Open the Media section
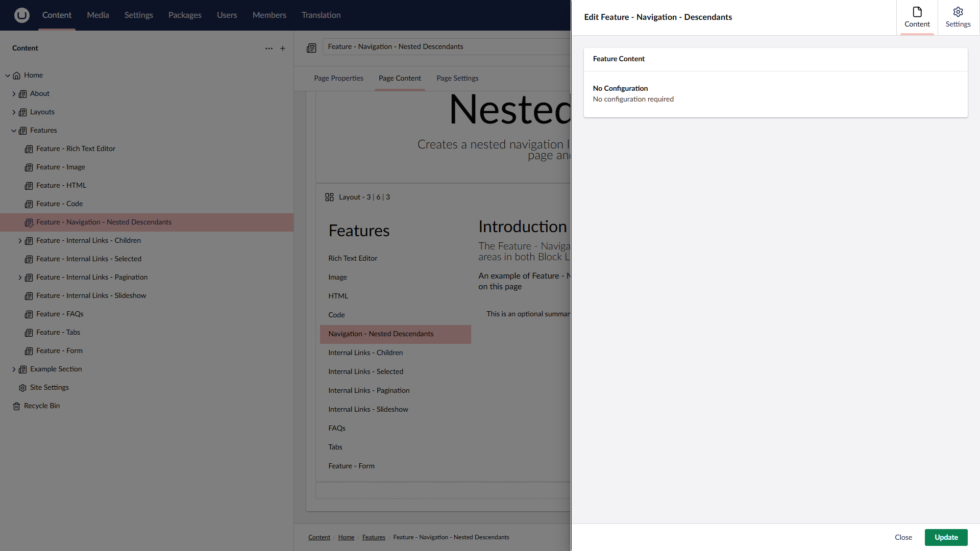Screen dimensions: 980x551 point(97,15)
